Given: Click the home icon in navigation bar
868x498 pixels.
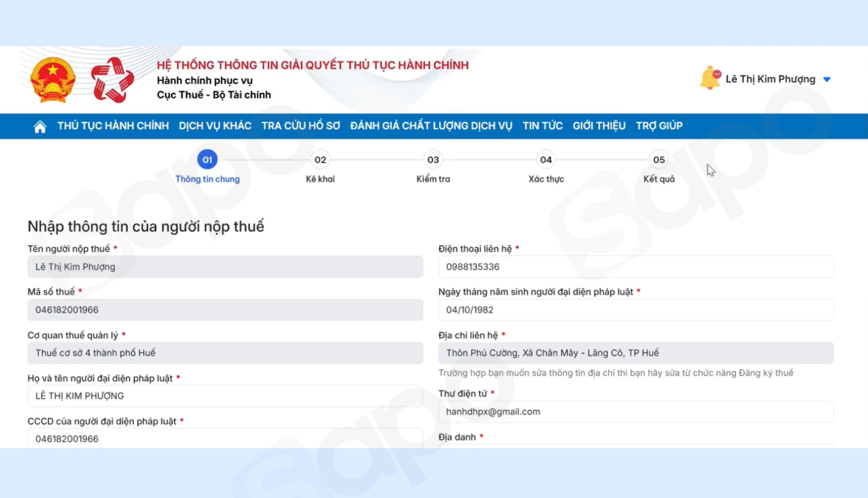Looking at the screenshot, I should point(40,126).
